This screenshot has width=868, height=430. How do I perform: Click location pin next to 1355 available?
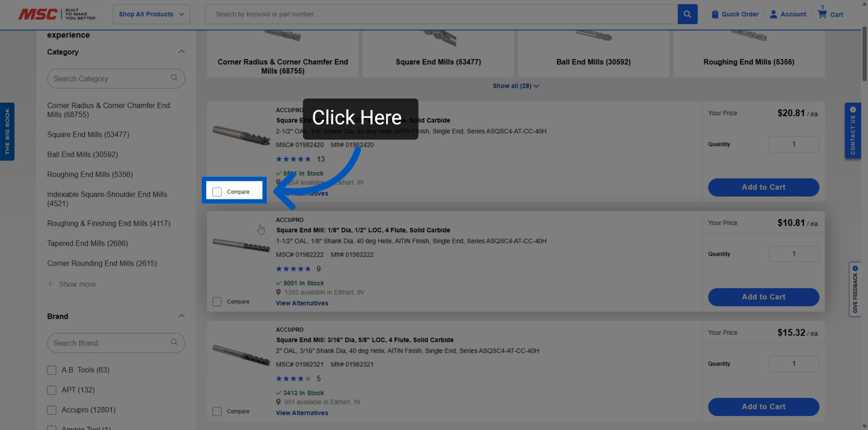pyautogui.click(x=278, y=292)
